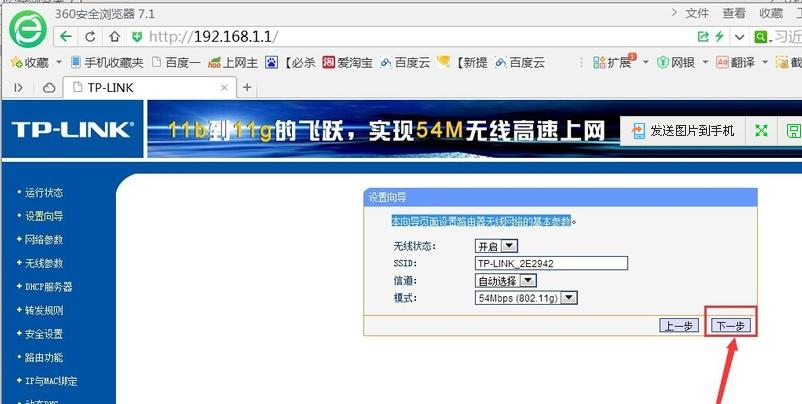Open 路由功能 in the router sidebar
This screenshot has height=404, width=802.
coord(44,357)
